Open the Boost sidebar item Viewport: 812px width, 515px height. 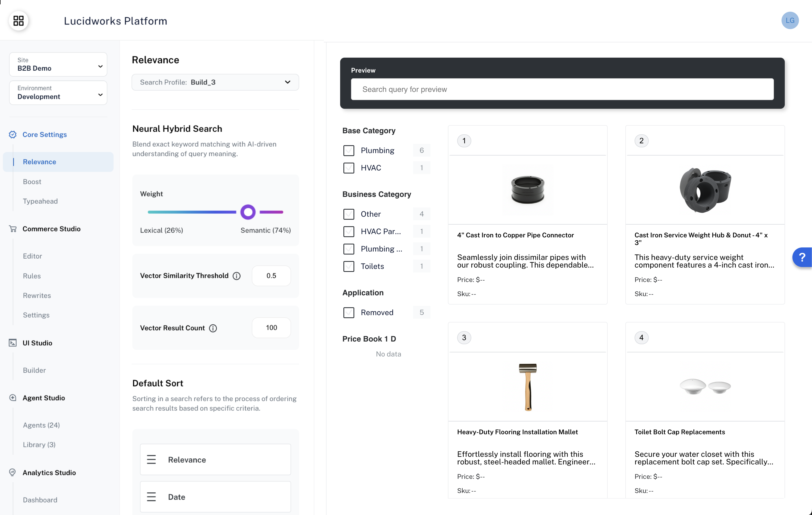[x=32, y=182]
